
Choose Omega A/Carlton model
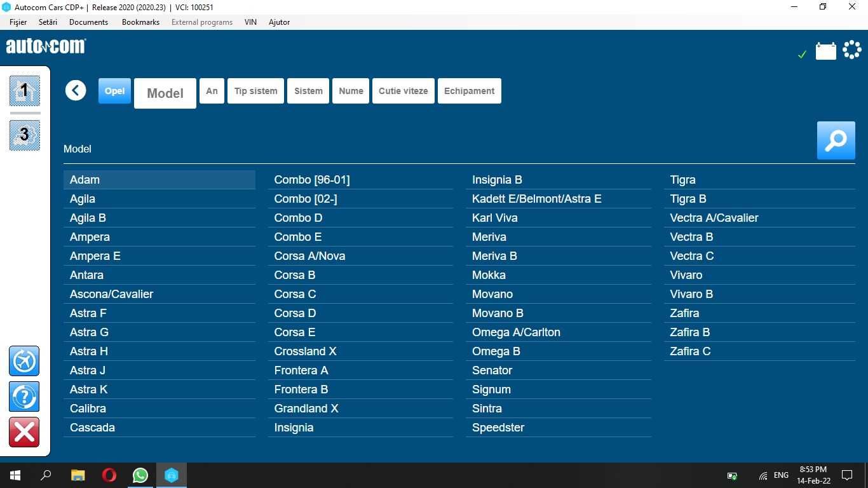point(559,332)
